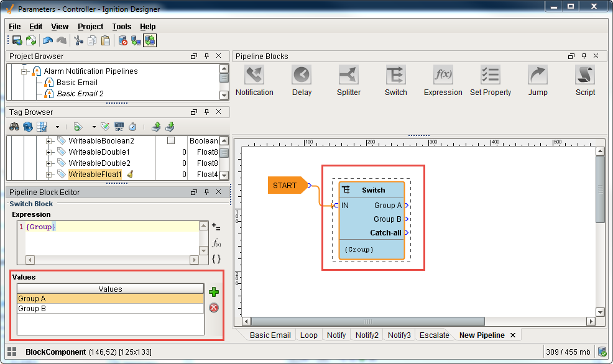
Task: Open the dropdown arrow next to grid icon
Action: (57, 127)
